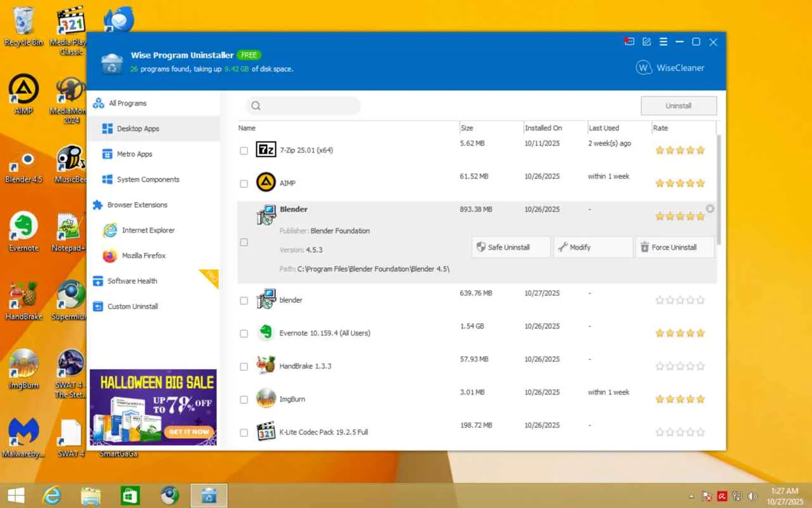Click the 7-Zip icon in the program list

tap(266, 150)
